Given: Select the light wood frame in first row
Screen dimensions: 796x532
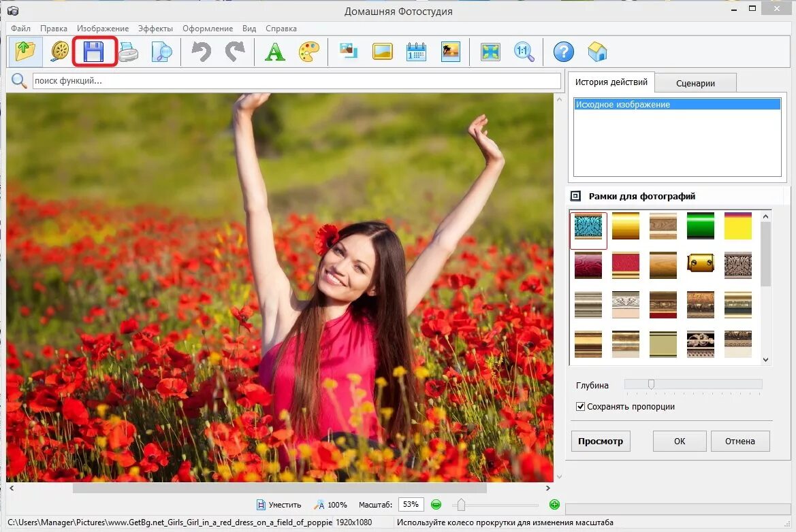Looking at the screenshot, I should coord(663,226).
